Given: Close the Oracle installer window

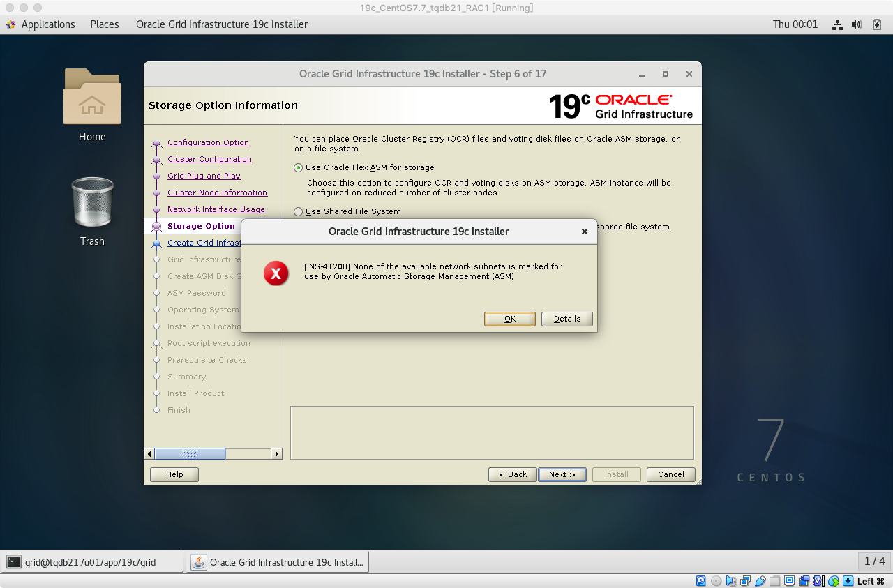Looking at the screenshot, I should [x=689, y=74].
